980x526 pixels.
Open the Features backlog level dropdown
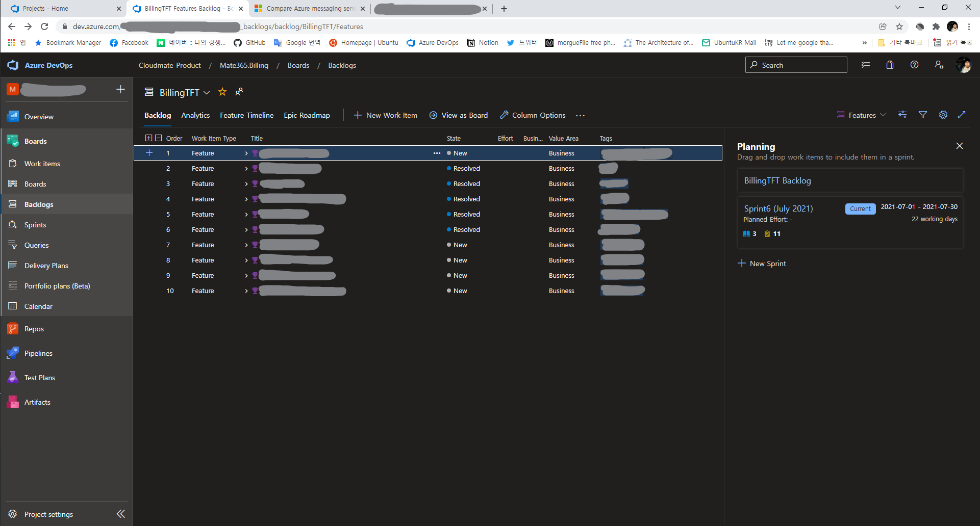pyautogui.click(x=862, y=115)
